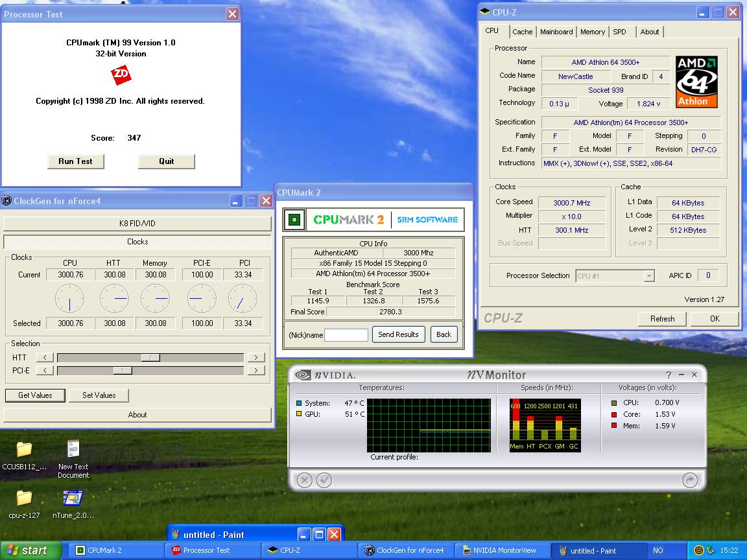Switch to the Memory tab in CPU-Z
Screen dimensions: 747x560
click(x=593, y=32)
